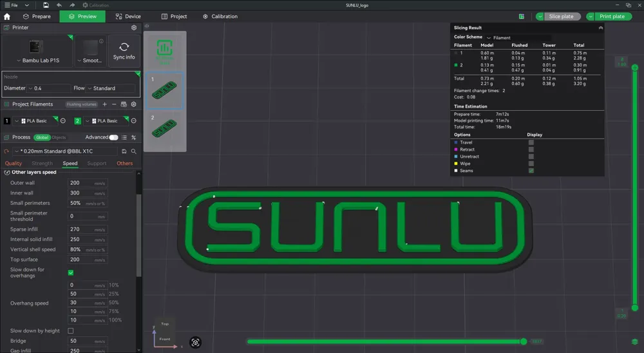Toggle Travel display checkbox
644x353 pixels.
pyautogui.click(x=531, y=142)
